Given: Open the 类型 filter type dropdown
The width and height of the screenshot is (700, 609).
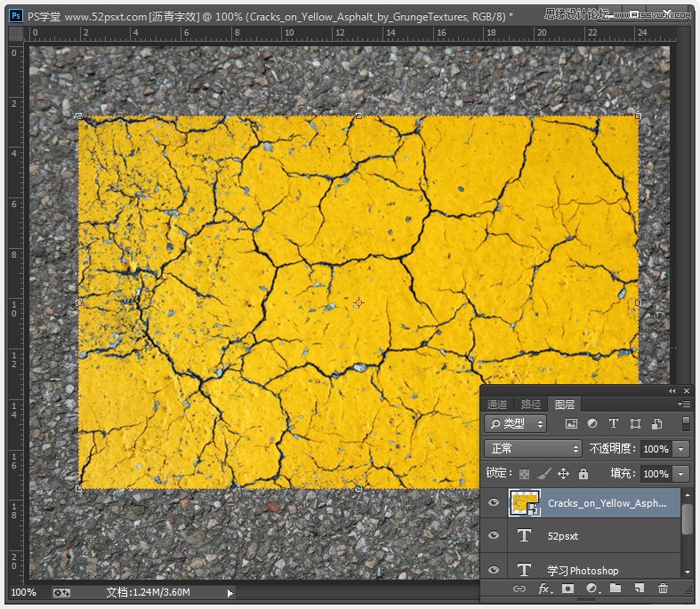Looking at the screenshot, I should click(x=516, y=423).
